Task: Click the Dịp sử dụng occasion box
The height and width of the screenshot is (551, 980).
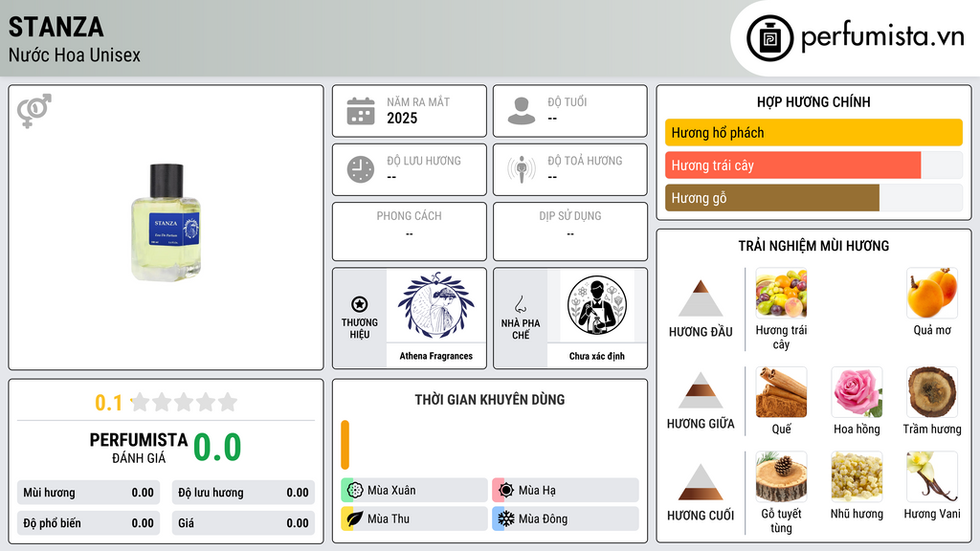Action: pyautogui.click(x=570, y=231)
